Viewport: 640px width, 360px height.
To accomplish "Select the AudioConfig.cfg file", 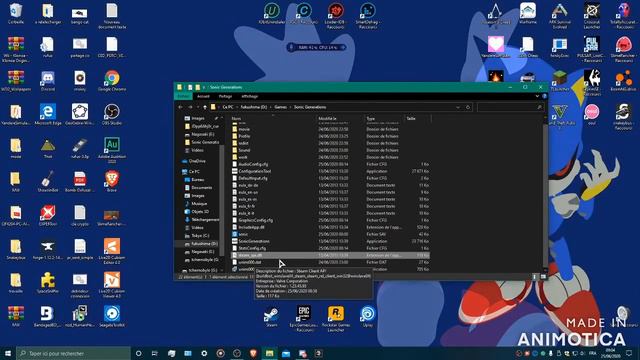I will (331, 164).
